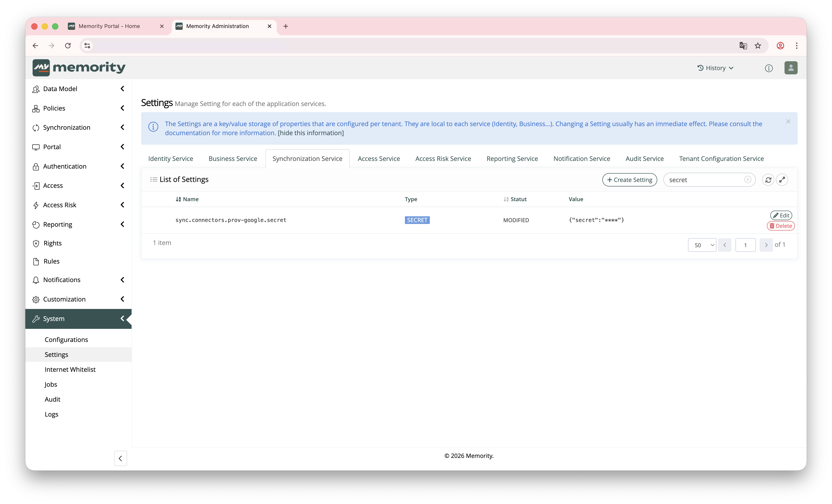
Task: Open a new browser tab
Action: (286, 26)
